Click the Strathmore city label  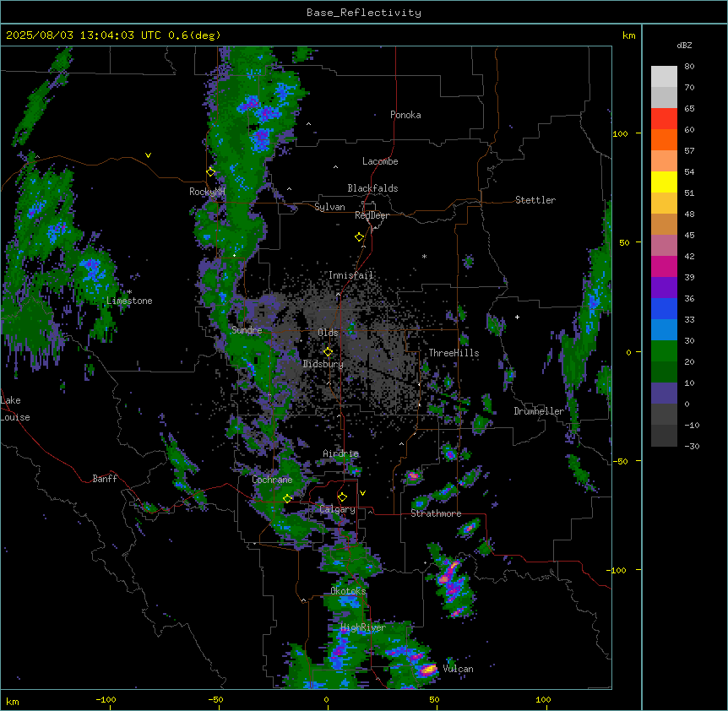(x=436, y=513)
